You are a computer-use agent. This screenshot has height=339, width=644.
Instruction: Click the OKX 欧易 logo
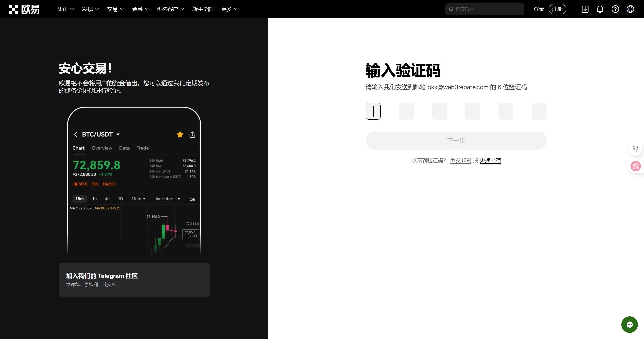24,9
